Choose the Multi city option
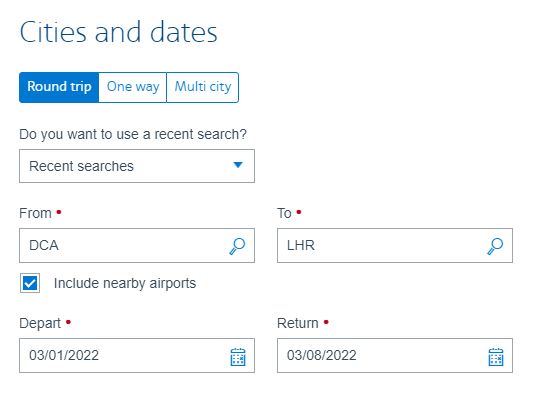This screenshot has width=552, height=398. [203, 87]
